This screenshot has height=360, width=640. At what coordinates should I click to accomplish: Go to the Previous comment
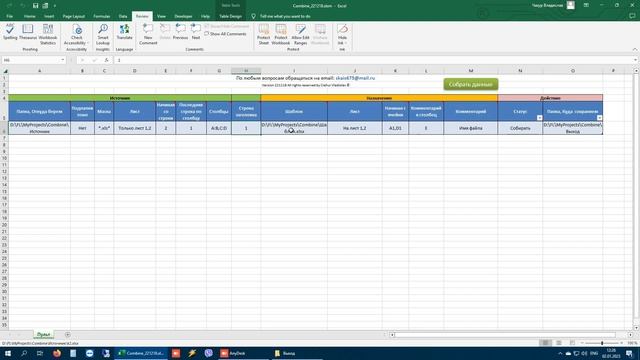click(180, 32)
